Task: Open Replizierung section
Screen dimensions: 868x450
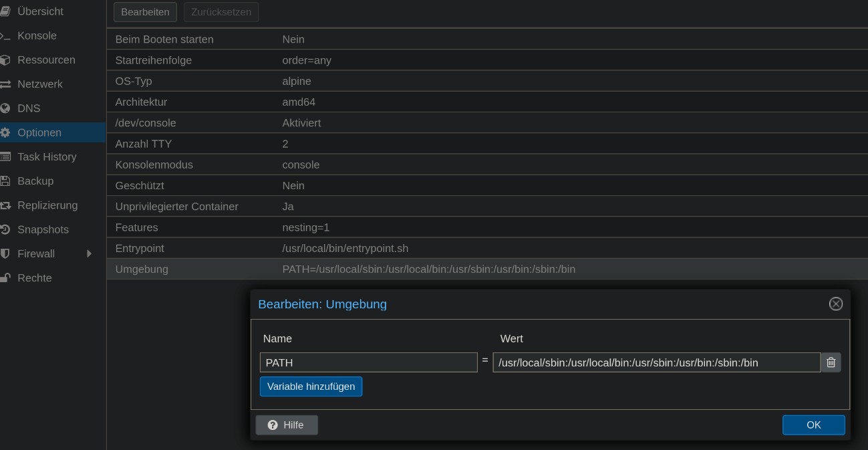Action: [47, 205]
